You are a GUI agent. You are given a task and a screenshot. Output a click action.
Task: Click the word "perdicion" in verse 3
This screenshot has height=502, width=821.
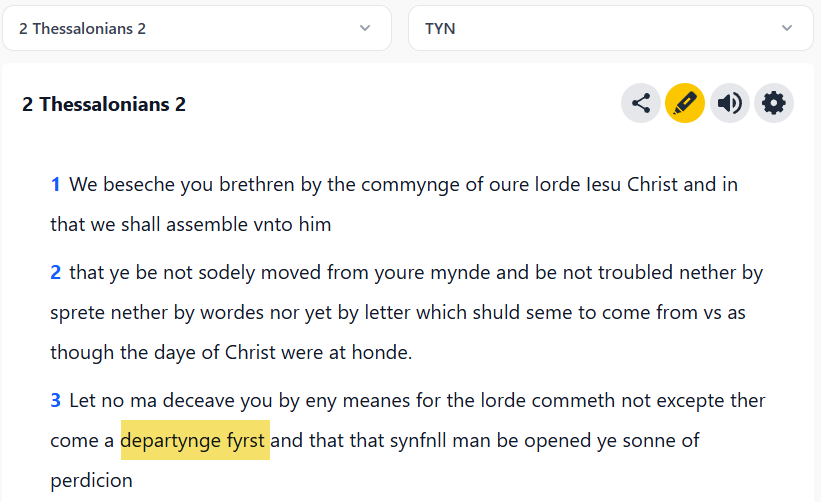click(91, 481)
